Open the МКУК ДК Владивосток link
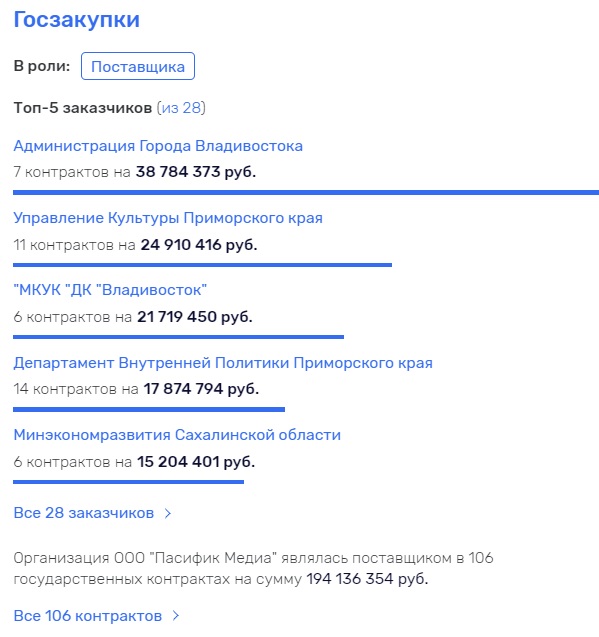Viewport: 599px width, 637px height. click(110, 290)
